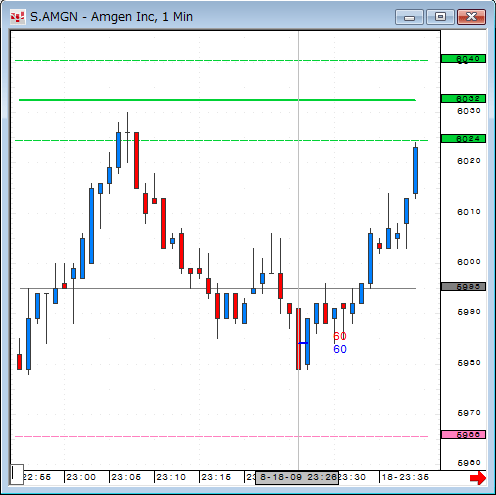496x495 pixels.
Task: Click the red scroll-right arrow
Action: (478, 478)
